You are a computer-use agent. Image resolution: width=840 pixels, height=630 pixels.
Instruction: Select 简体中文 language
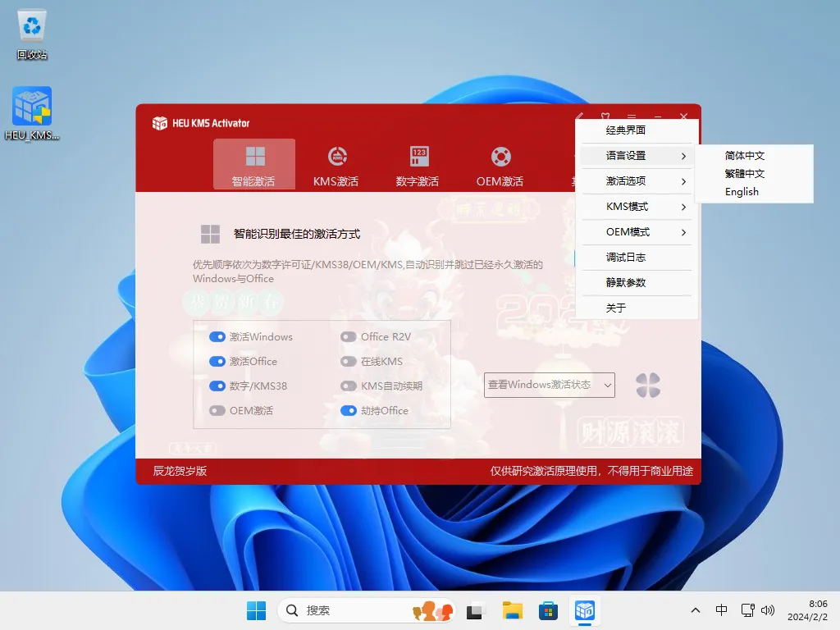pyautogui.click(x=744, y=156)
